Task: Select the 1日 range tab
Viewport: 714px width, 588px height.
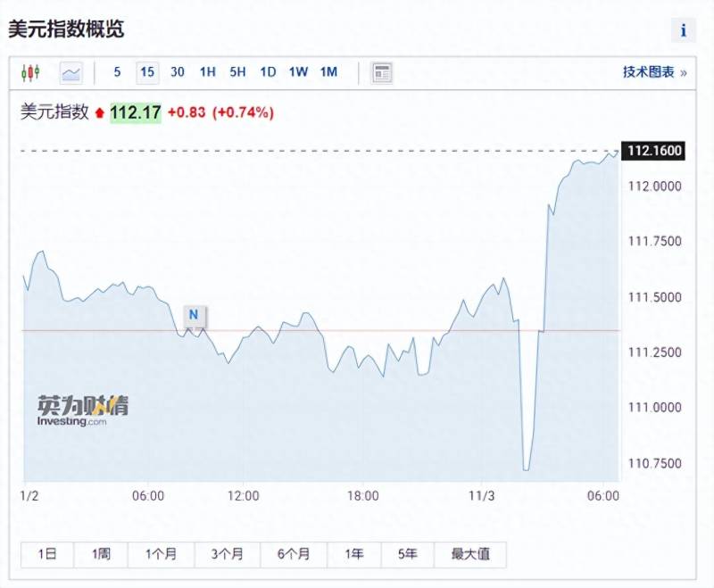Action: (x=47, y=554)
